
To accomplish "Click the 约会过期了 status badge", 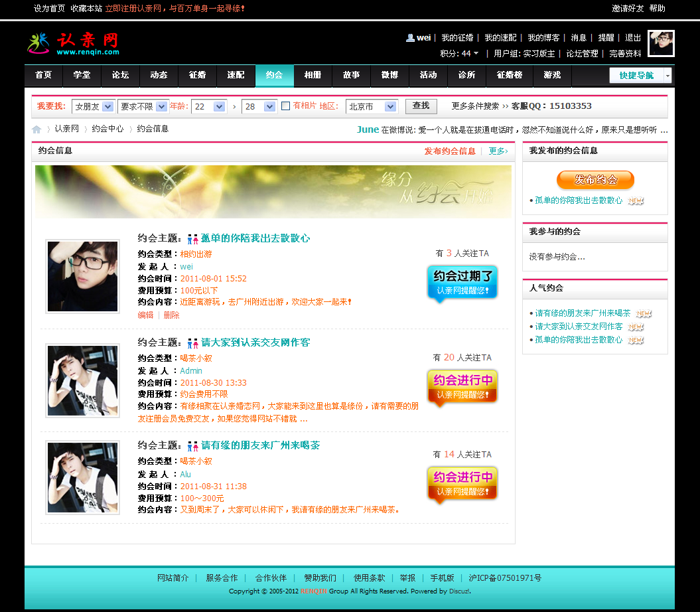I will (x=462, y=282).
